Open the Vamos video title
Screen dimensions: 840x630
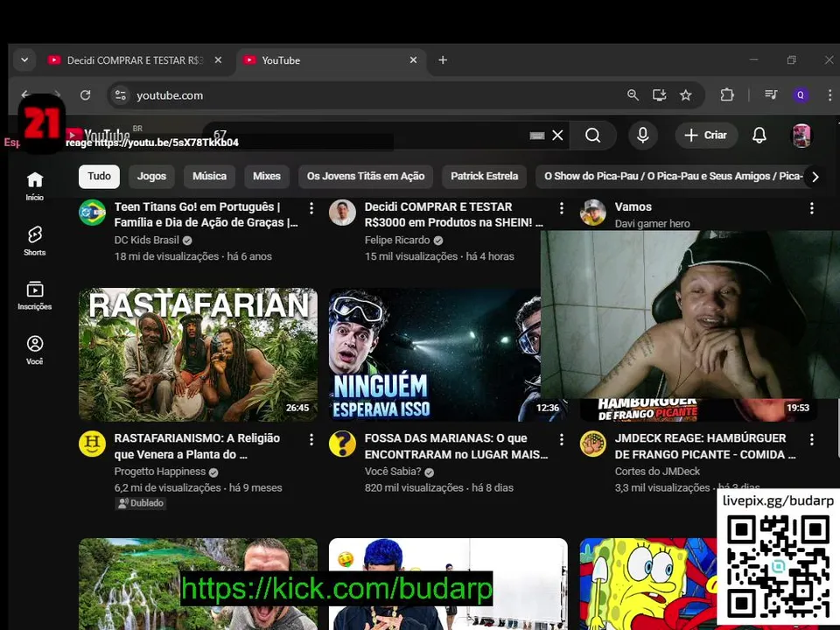click(633, 206)
